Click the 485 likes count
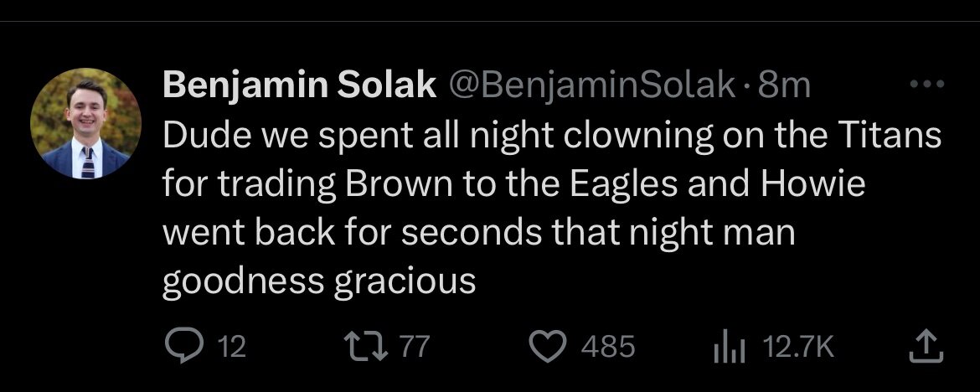980x392 pixels. [608, 347]
